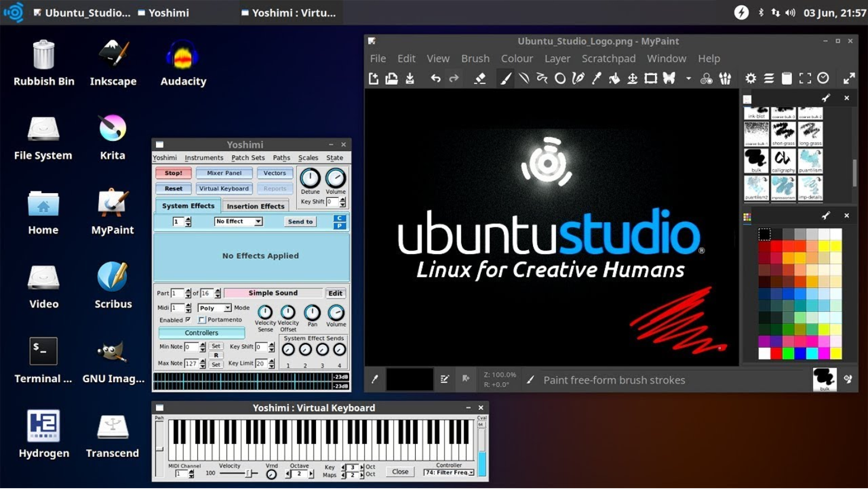Viewport: 868px width, 490px height.
Task: Click the Send to button in Yoshimi
Action: [300, 222]
